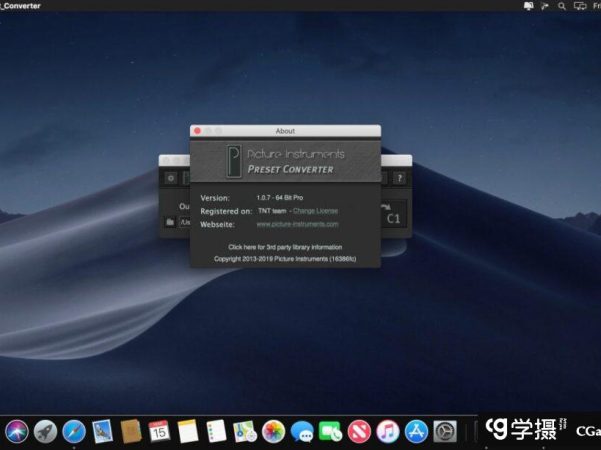Click the About window title bar
Viewport: 601px width, 450px height.
pyautogui.click(x=285, y=131)
